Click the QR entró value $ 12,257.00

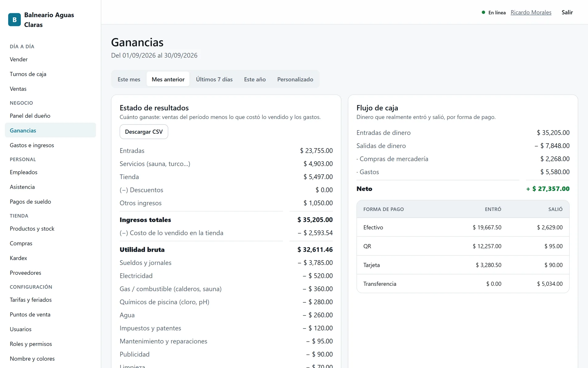(487, 246)
